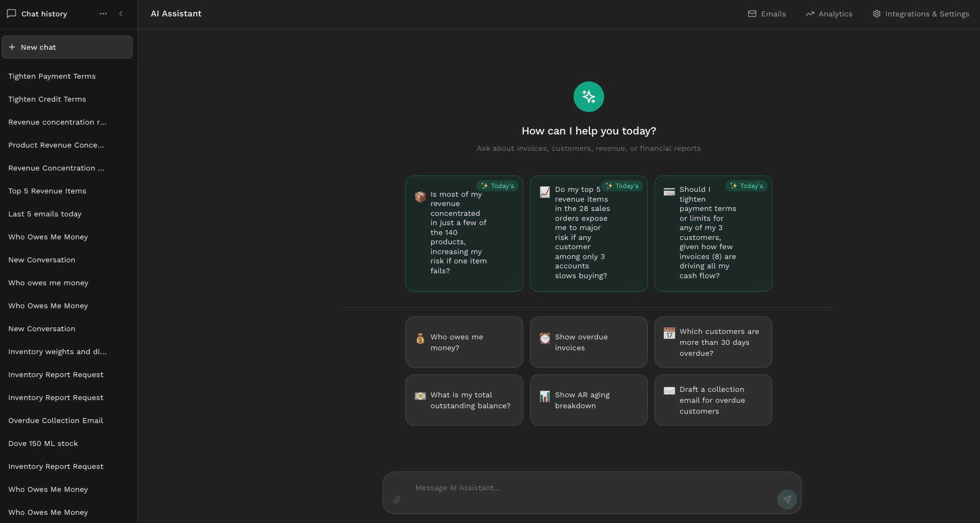This screenshot has width=980, height=523.
Task: Click the envelope icon beside Emails
Action: [x=752, y=14]
